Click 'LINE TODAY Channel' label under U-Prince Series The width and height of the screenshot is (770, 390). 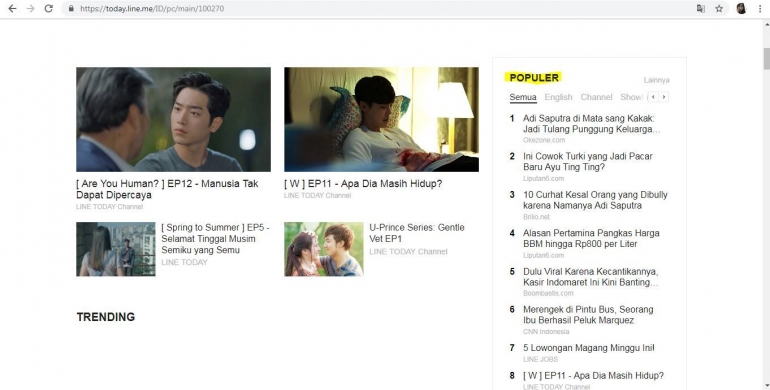click(x=409, y=251)
